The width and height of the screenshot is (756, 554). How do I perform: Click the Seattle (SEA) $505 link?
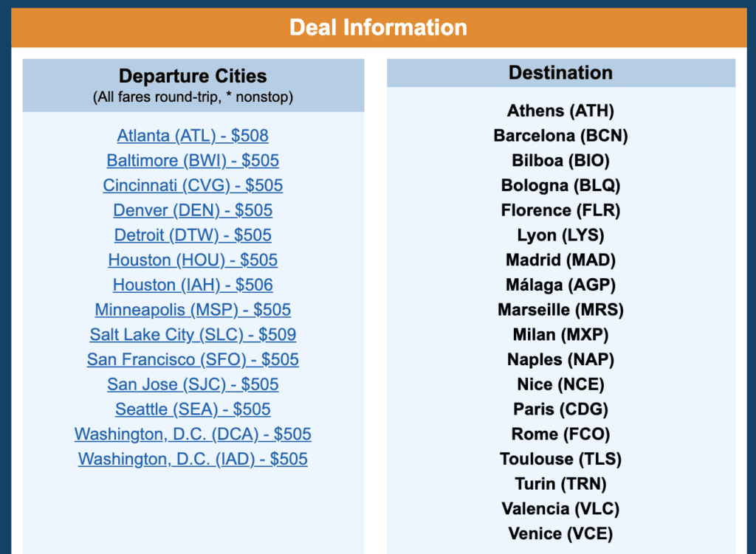tap(193, 409)
